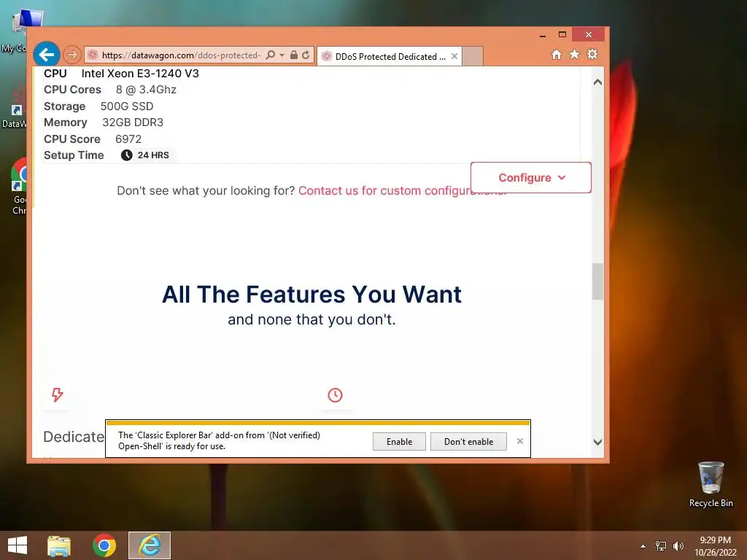
Task: Click the taskbar clock showing 9:29 PM
Action: 715,546
